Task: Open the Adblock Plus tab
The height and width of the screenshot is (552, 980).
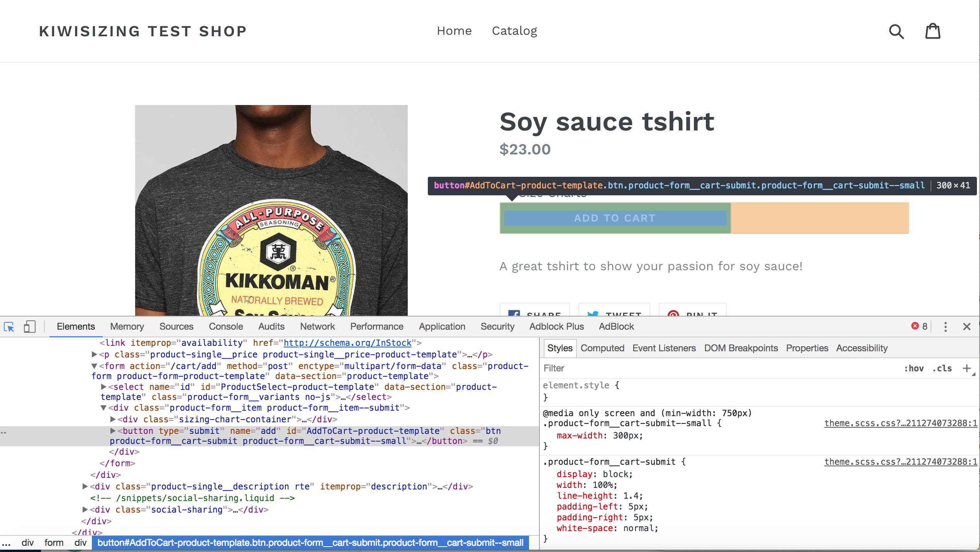Action: 556,327
